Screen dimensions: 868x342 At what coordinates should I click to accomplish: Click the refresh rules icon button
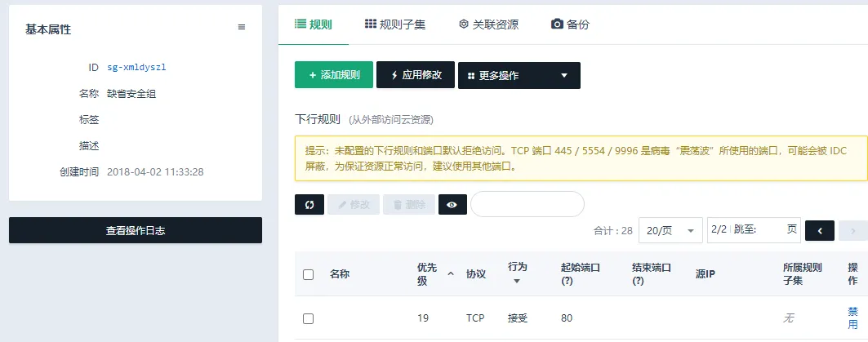coord(309,205)
